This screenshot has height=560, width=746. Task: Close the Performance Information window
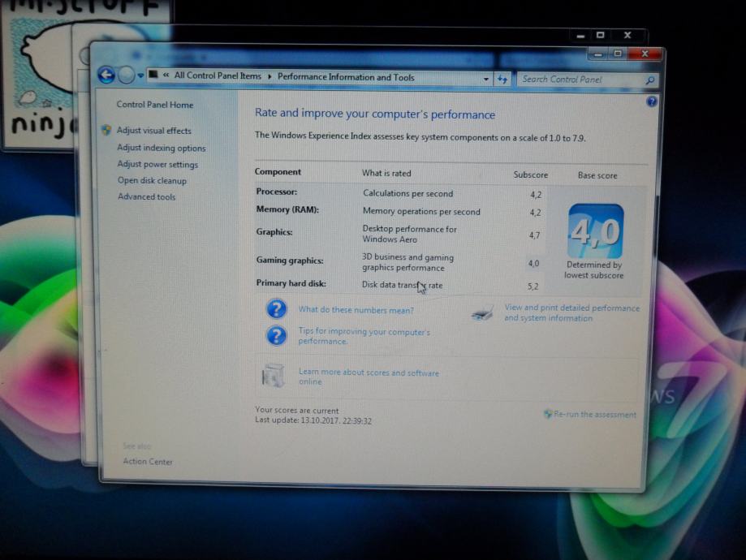645,54
